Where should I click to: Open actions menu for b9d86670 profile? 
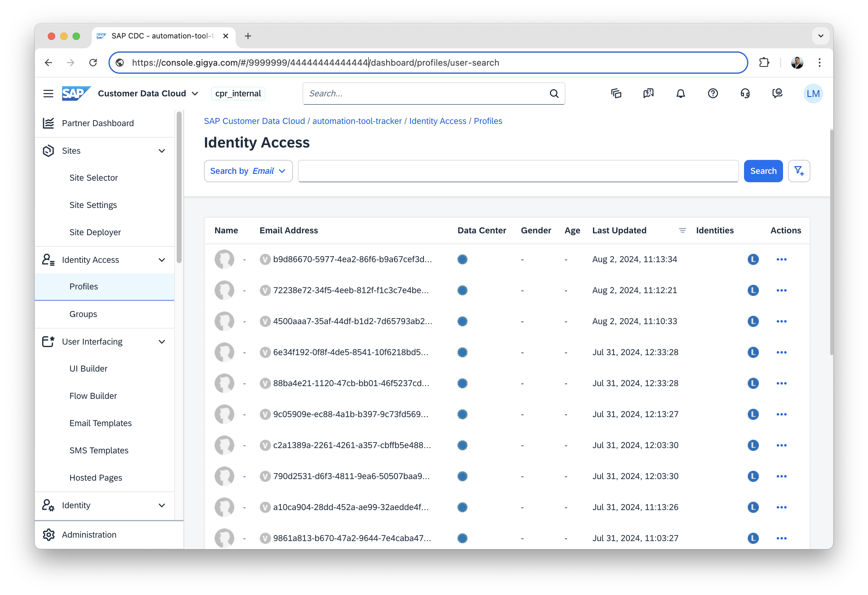click(x=781, y=259)
